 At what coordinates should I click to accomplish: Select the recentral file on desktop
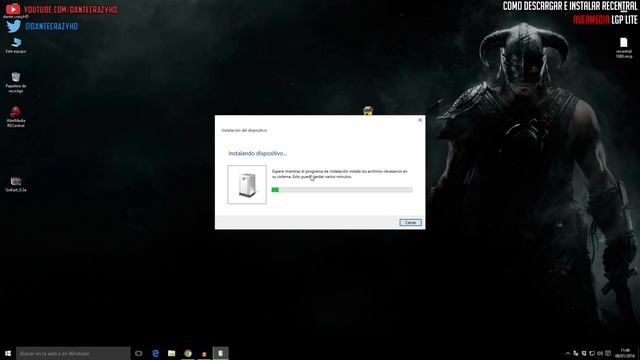pyautogui.click(x=624, y=48)
